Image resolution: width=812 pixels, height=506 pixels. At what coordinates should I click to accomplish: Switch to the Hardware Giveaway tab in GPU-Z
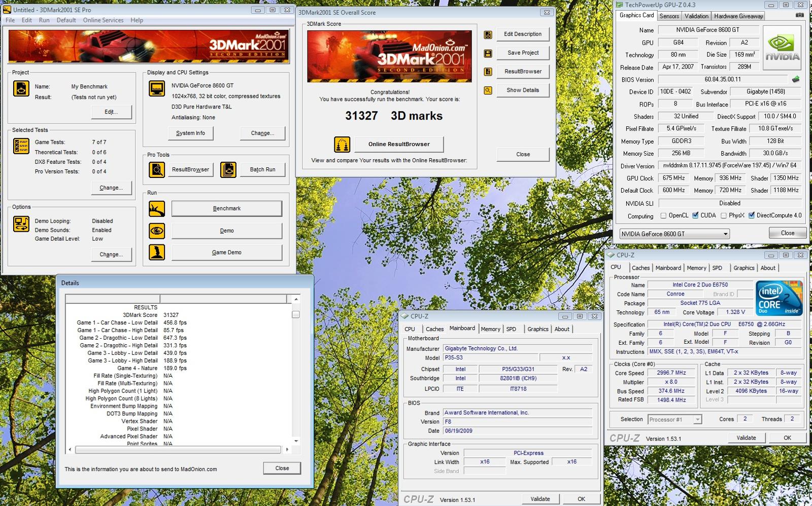(x=738, y=16)
